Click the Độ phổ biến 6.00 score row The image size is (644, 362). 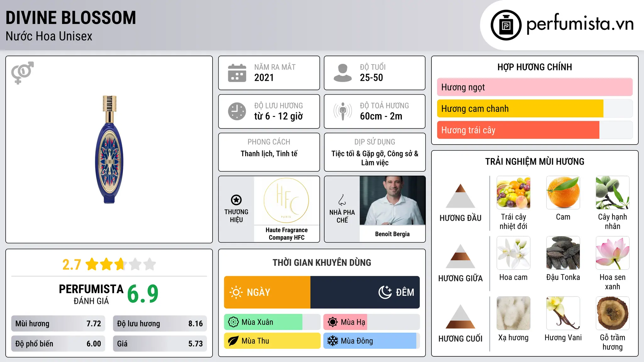coord(58,344)
